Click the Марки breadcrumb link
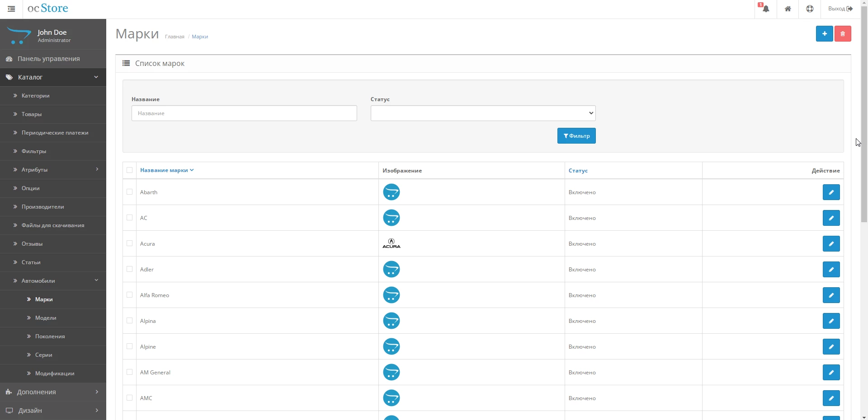The width and height of the screenshot is (868, 420). pos(200,37)
